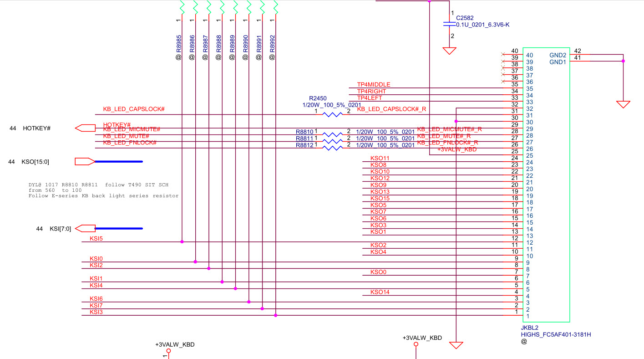
Task: Select the no-connect X mark on pin 38
Action: (x=502, y=68)
